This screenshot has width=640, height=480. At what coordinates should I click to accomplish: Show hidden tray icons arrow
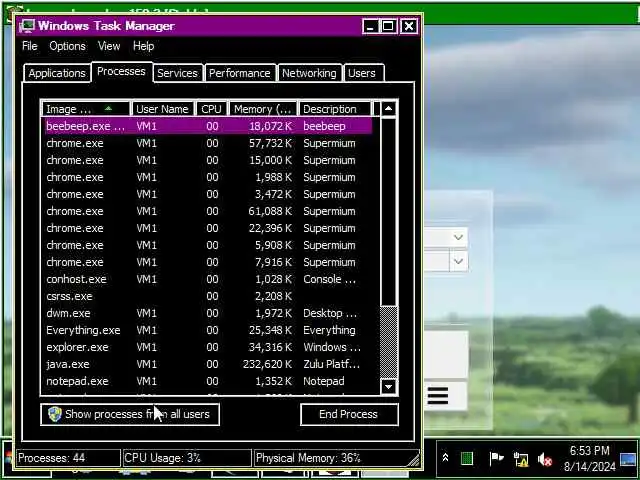[445, 458]
